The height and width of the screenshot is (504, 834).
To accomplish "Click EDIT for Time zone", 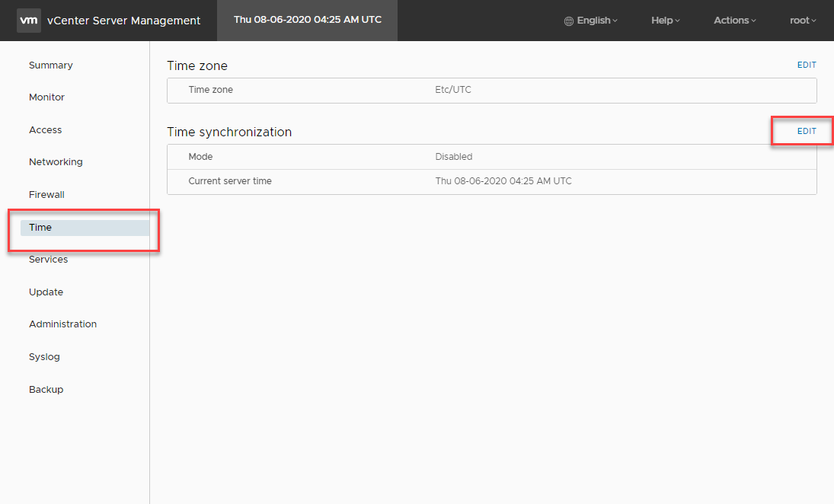I will [807, 65].
